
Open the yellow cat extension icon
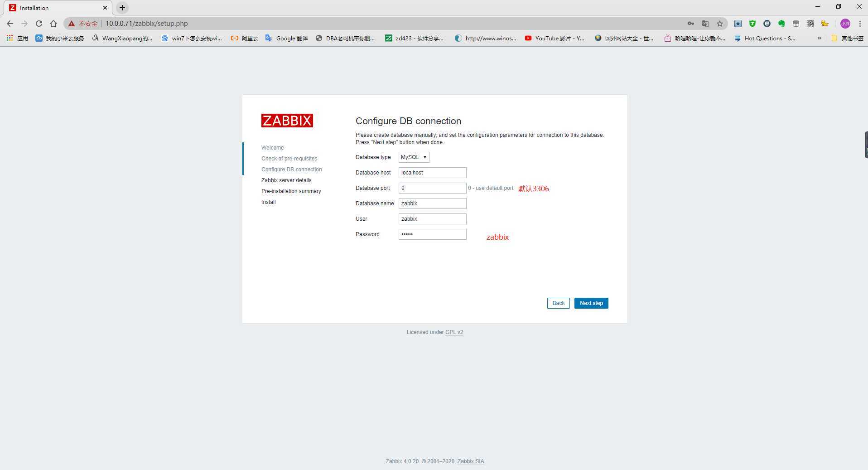click(x=825, y=24)
